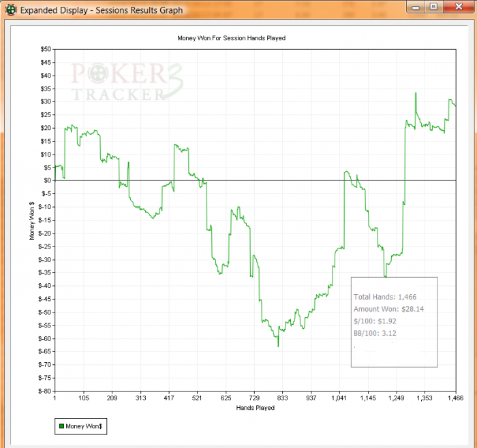Click the PokerTracker app icon in title bar

11,10
